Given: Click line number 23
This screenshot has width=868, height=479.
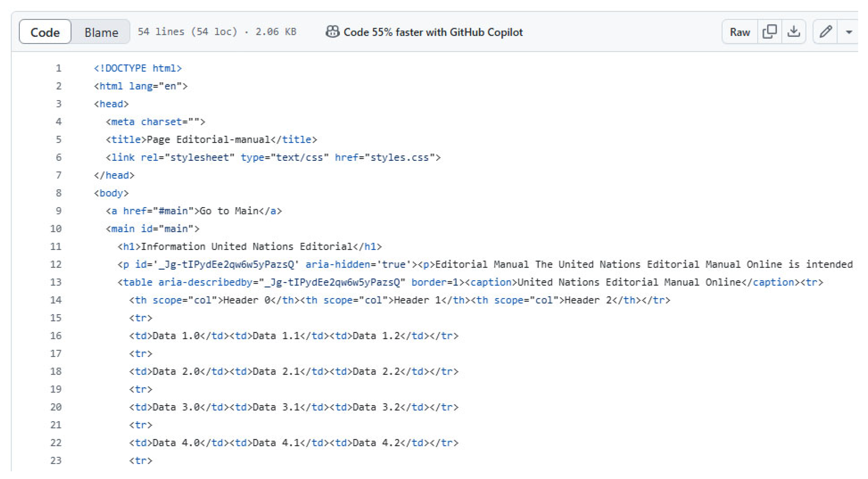Looking at the screenshot, I should [56, 461].
